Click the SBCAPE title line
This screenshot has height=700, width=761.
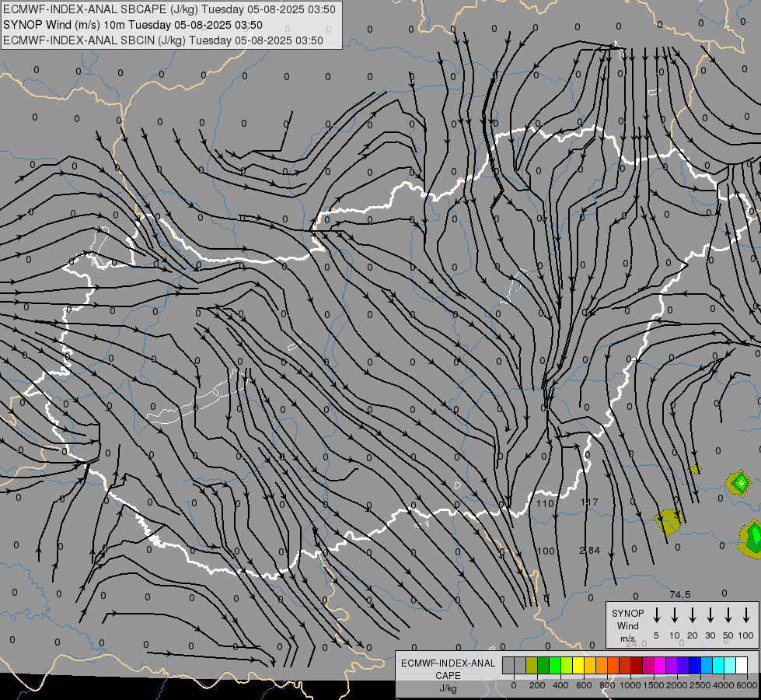169,9
